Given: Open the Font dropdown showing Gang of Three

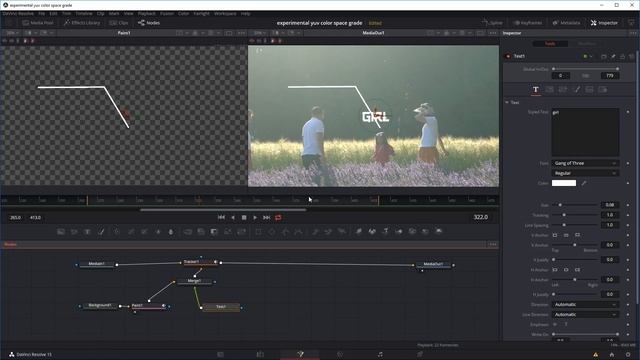Looking at the screenshot, I should [585, 163].
